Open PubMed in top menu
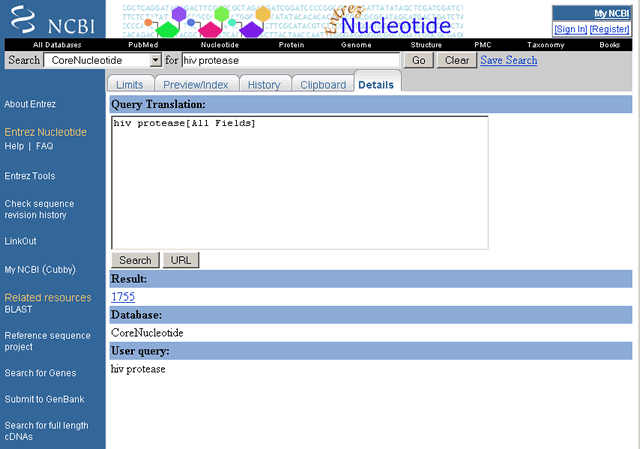Screen dimensions: 640x449 pos(143,45)
